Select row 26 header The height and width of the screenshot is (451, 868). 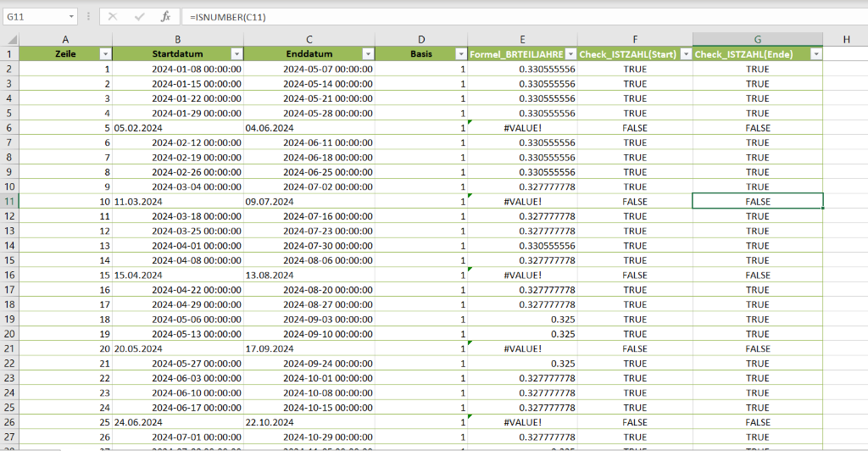(9, 422)
